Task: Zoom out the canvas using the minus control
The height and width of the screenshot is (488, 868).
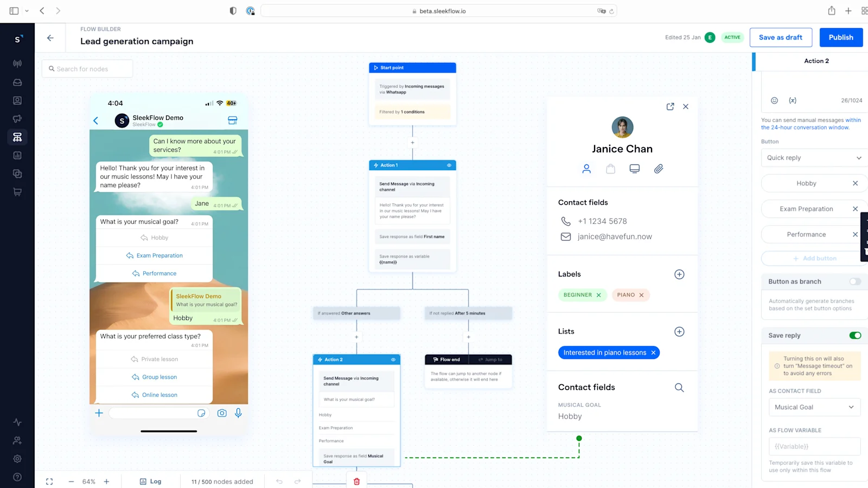Action: [x=71, y=481]
